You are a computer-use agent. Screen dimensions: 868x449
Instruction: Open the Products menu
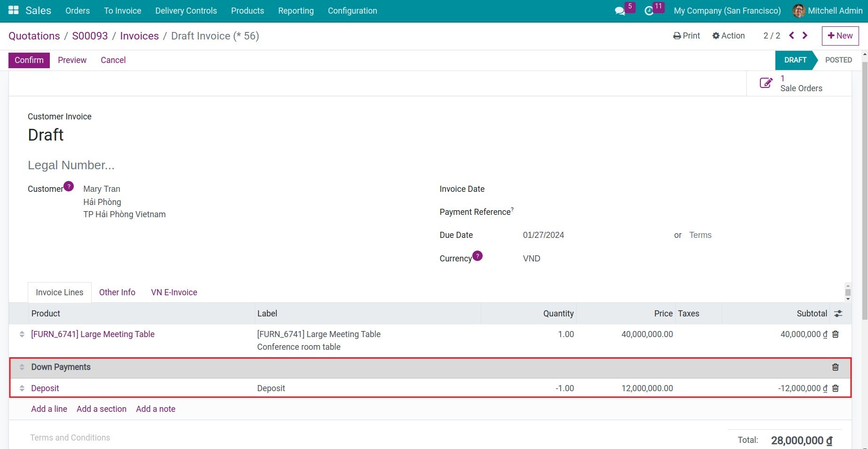[x=248, y=11]
